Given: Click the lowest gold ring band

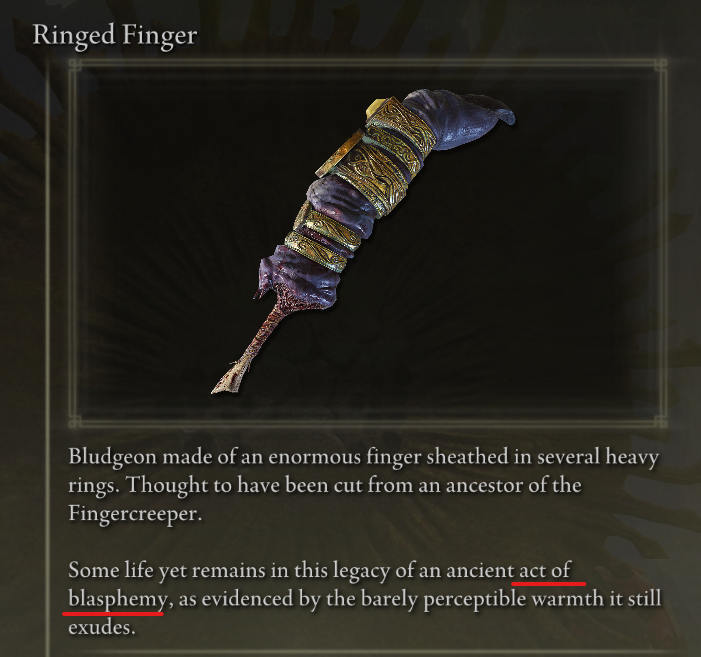Looking at the screenshot, I should point(317,252).
